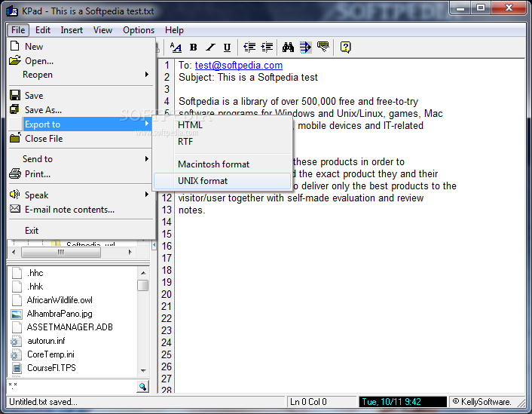Screen dimensions: 532x414
Task: Open the Insert menu
Action: (x=72, y=30)
